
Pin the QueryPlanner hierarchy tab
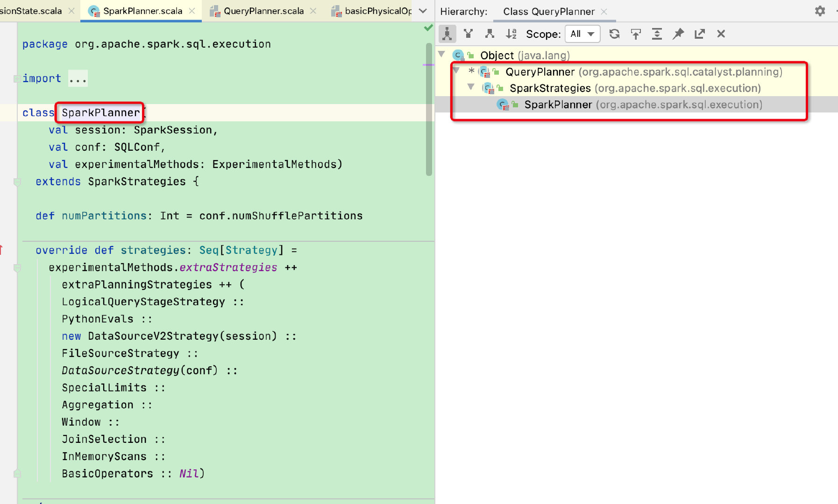point(678,34)
